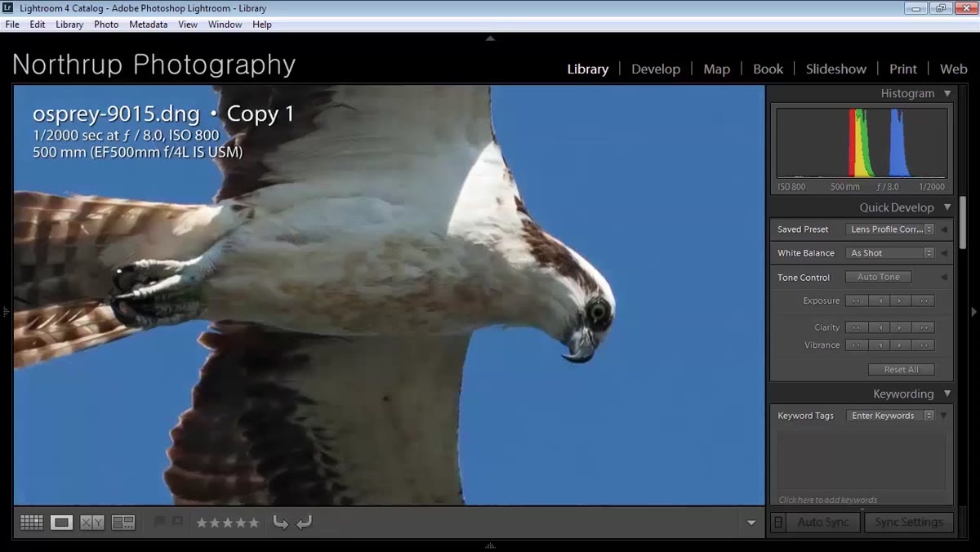Expand the White Balance section triangle
Viewport: 980px width, 552px height.
click(x=944, y=253)
